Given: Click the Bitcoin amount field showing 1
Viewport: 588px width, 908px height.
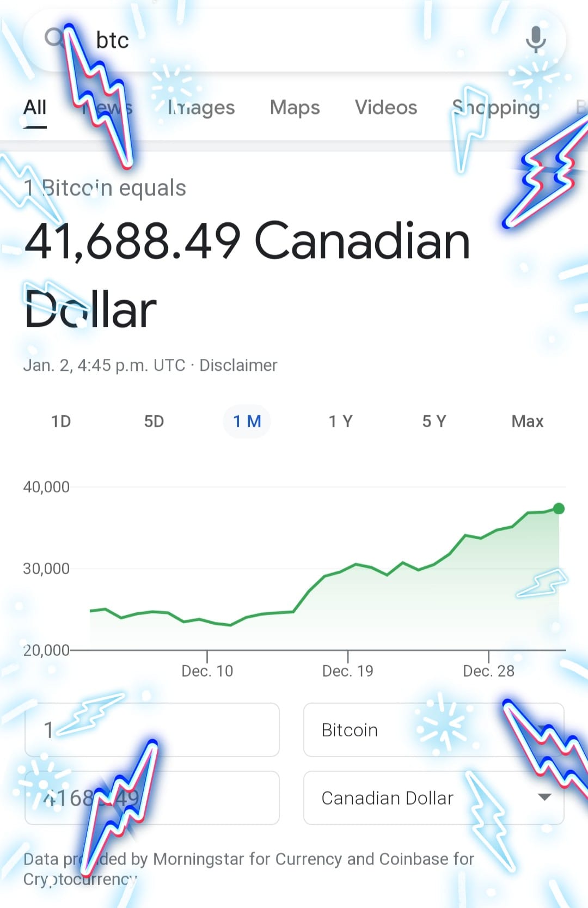Looking at the screenshot, I should [152, 730].
